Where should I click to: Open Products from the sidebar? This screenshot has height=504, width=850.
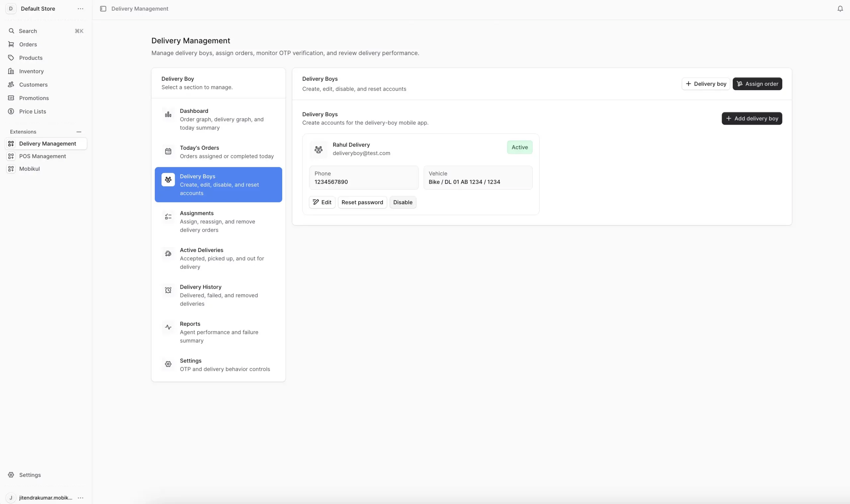[x=46, y=58]
